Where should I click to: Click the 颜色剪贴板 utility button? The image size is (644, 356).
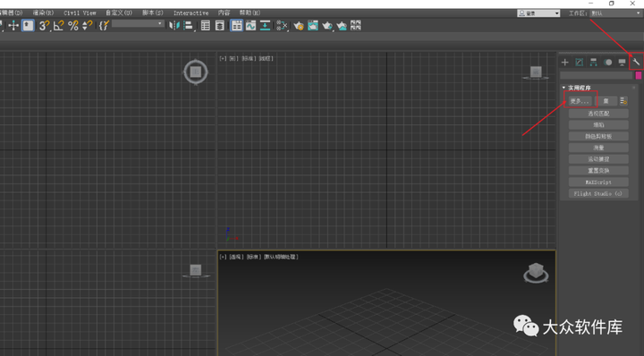pyautogui.click(x=598, y=136)
